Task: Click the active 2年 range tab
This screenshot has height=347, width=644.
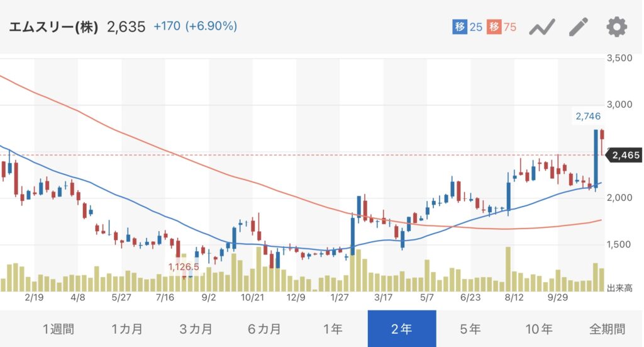Action: [x=401, y=329]
